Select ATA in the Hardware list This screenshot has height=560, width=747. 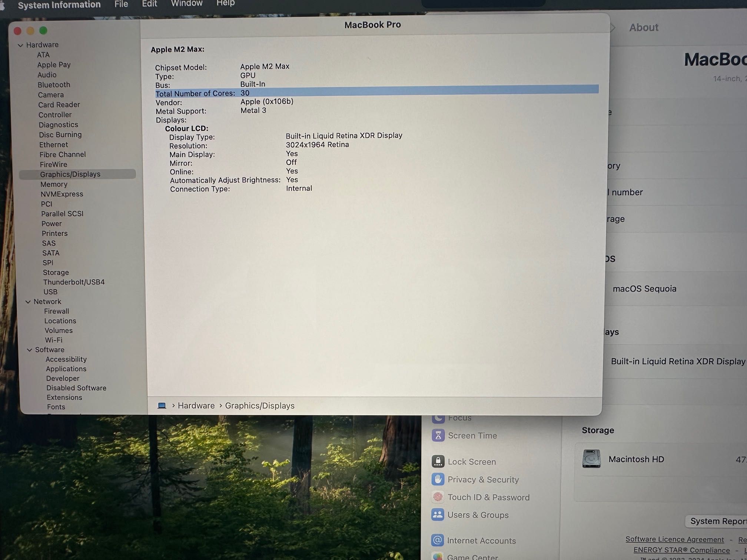(43, 55)
